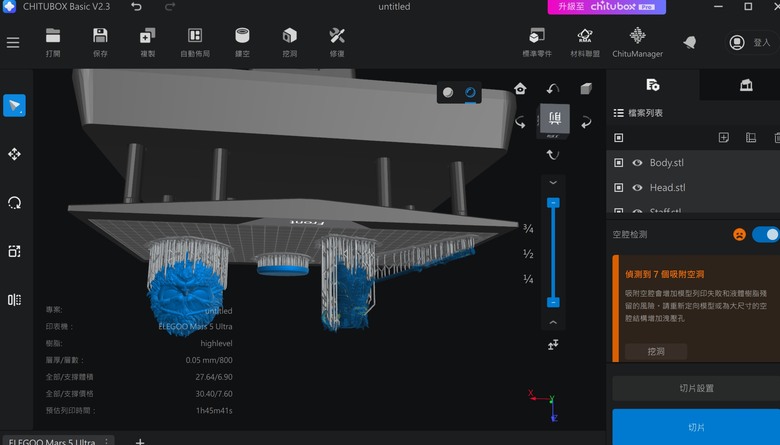
Task: Click the 1/2 mark on the layer slider
Action: (528, 254)
